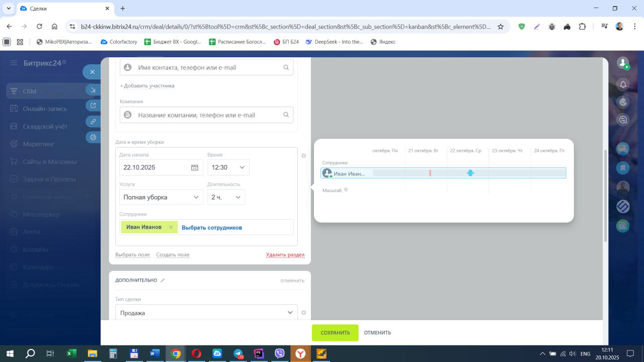The width and height of the screenshot is (644, 362).
Task: Click the search magnifier in the company field
Action: click(x=286, y=115)
